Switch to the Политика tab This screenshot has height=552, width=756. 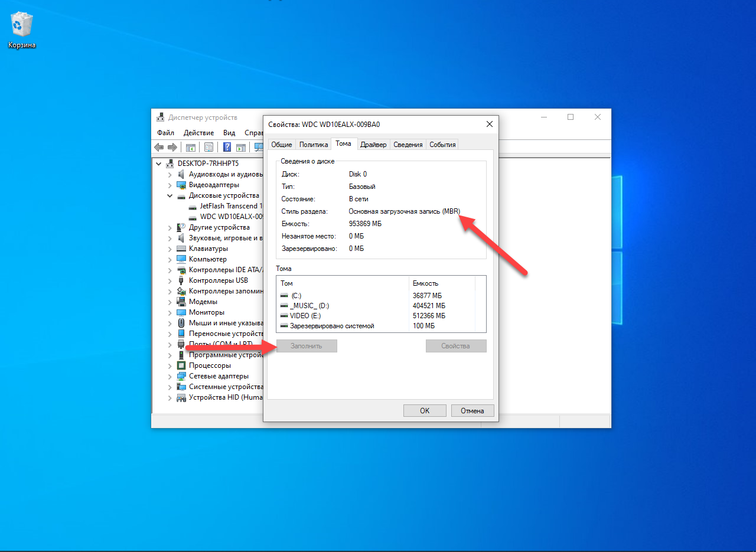(x=314, y=145)
